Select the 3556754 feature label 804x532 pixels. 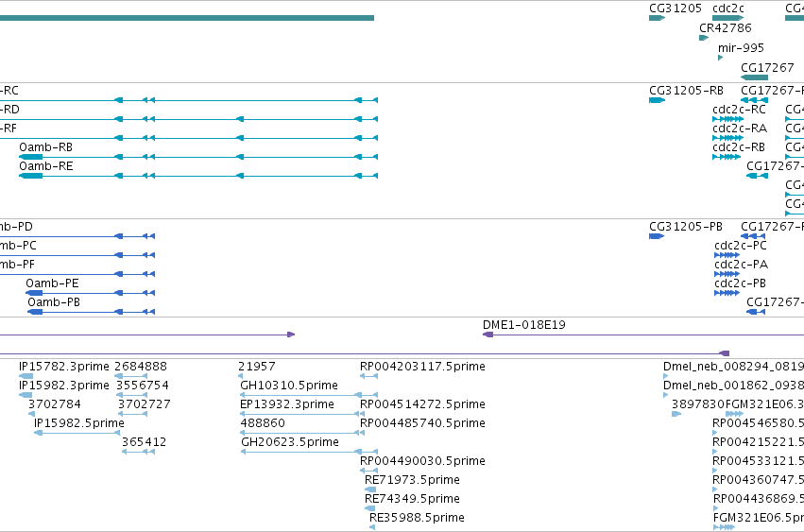(143, 386)
